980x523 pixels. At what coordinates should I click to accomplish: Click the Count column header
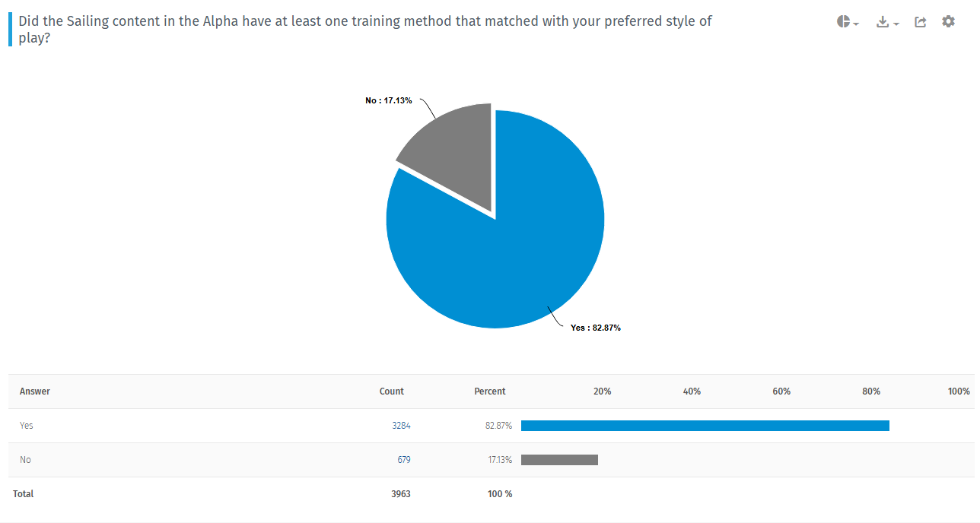(392, 391)
